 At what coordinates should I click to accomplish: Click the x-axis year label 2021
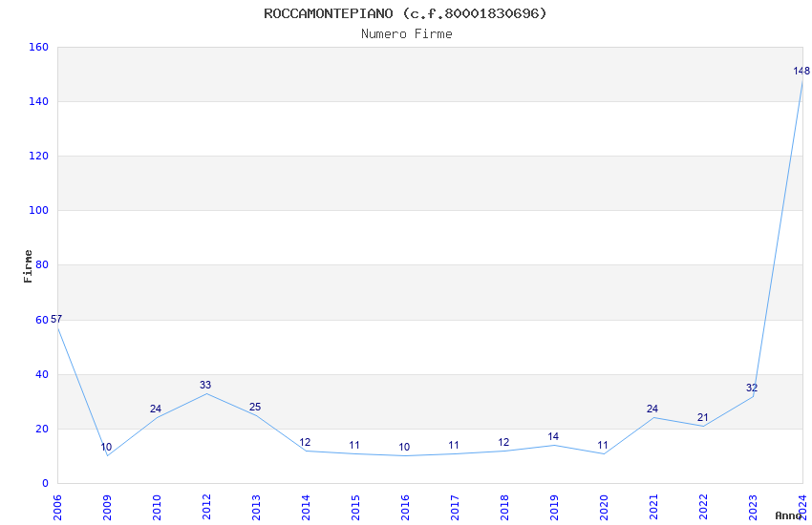click(653, 508)
